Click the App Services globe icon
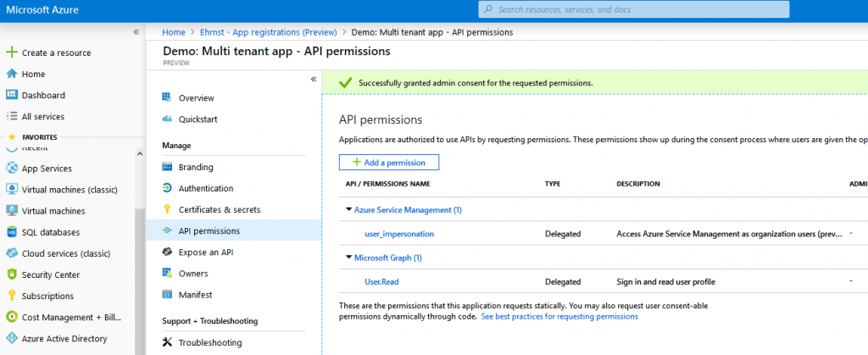The height and width of the screenshot is (355, 868). (12, 168)
